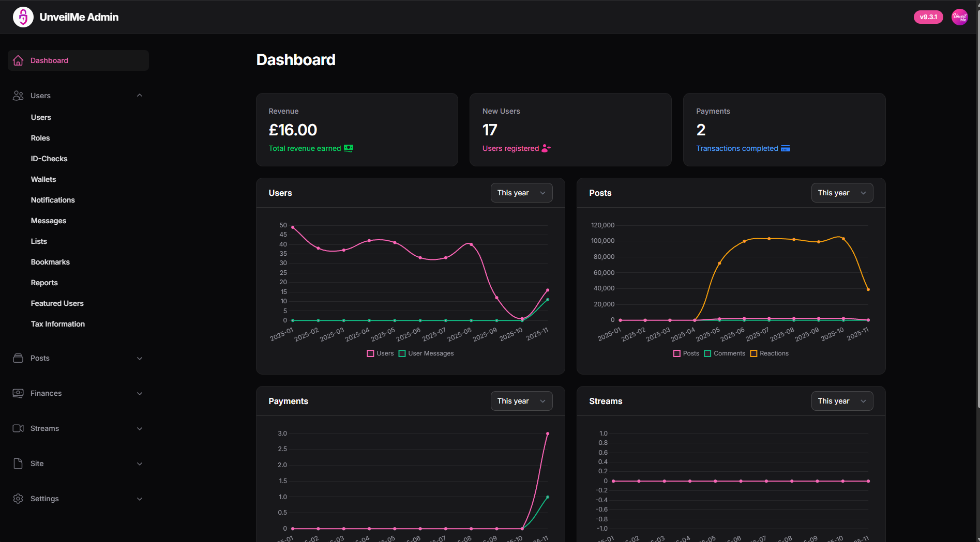Toggle User Messages series in chart legend
This screenshot has height=542, width=980.
426,353
